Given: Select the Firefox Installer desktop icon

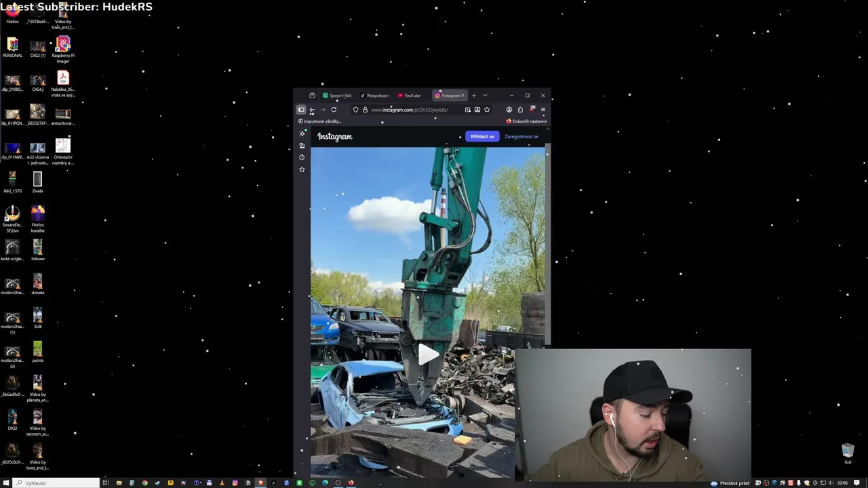Looking at the screenshot, I should click(37, 220).
